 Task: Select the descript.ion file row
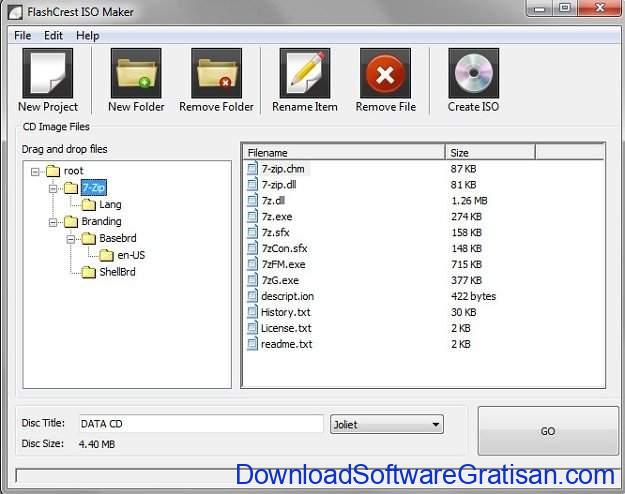[424, 296]
